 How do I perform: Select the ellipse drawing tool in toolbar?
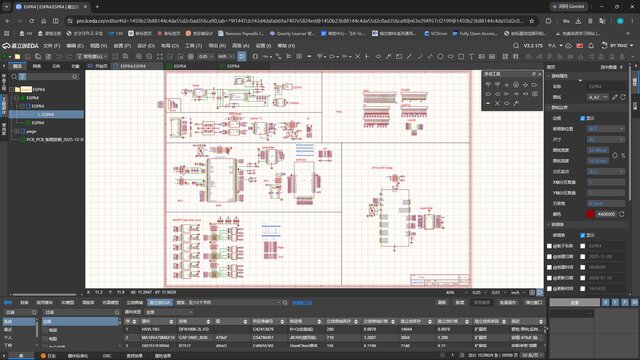451,56
